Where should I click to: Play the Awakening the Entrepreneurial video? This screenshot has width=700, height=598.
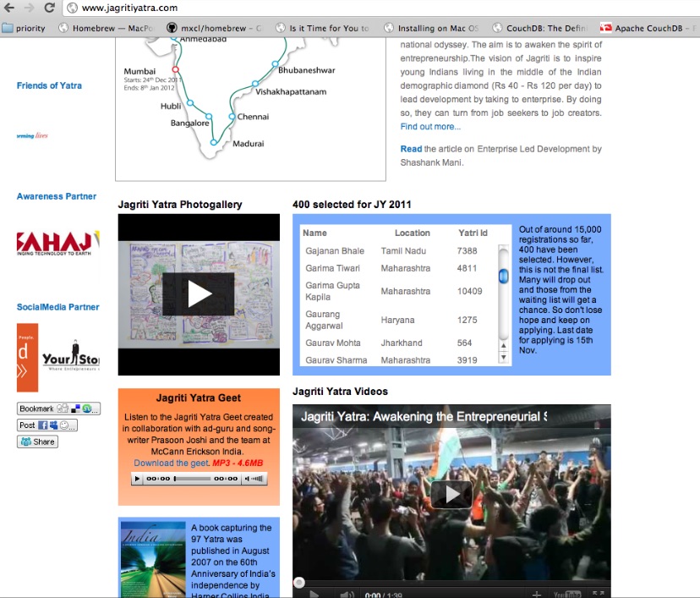point(451,495)
